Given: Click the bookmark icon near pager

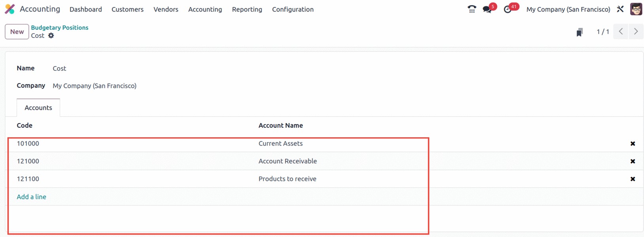Looking at the screenshot, I should [x=580, y=32].
